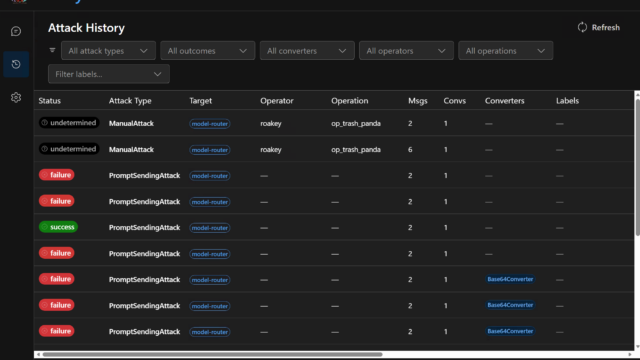Open the settings gear in sidebar
The width and height of the screenshot is (640, 360).
tap(16, 98)
